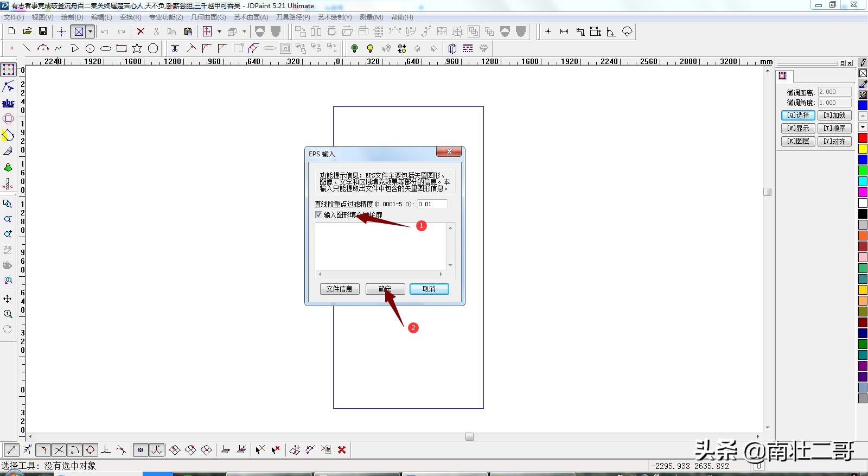The width and height of the screenshot is (868, 476).
Task: Toggle the boxed crosshair view mode button
Action: [79, 31]
